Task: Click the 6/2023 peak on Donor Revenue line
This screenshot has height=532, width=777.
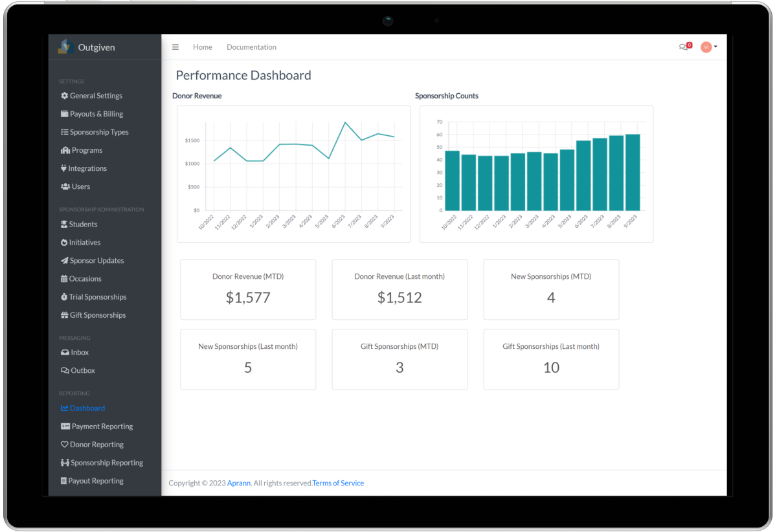Action: [x=345, y=122]
